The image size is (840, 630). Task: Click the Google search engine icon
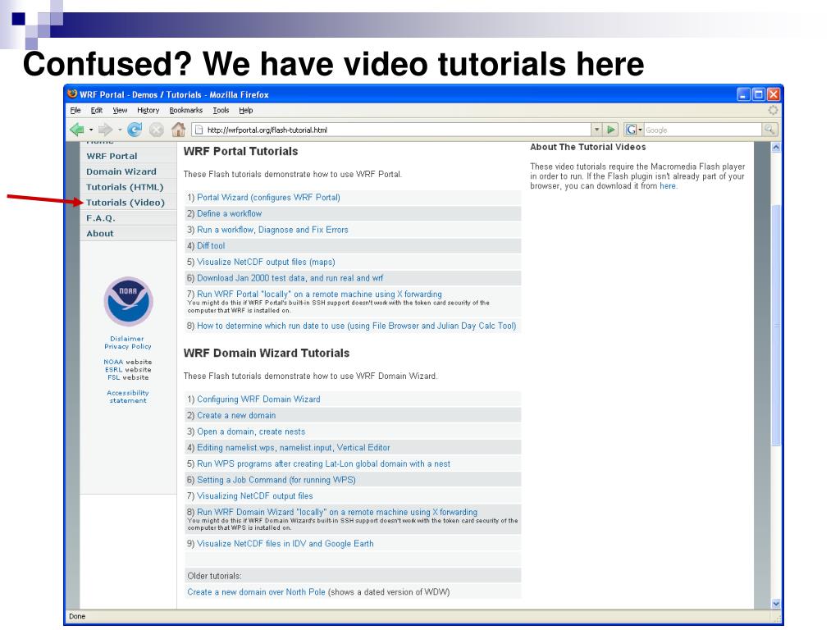tap(631, 130)
